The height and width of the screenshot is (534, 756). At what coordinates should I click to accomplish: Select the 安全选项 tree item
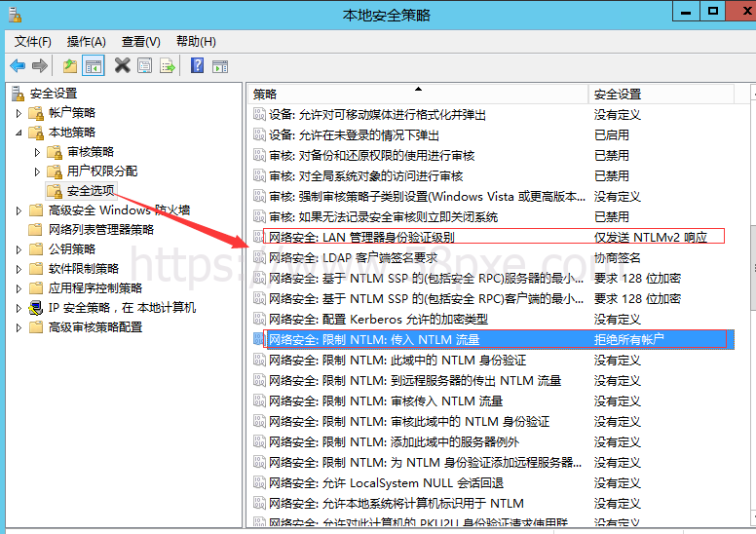pyautogui.click(x=91, y=191)
